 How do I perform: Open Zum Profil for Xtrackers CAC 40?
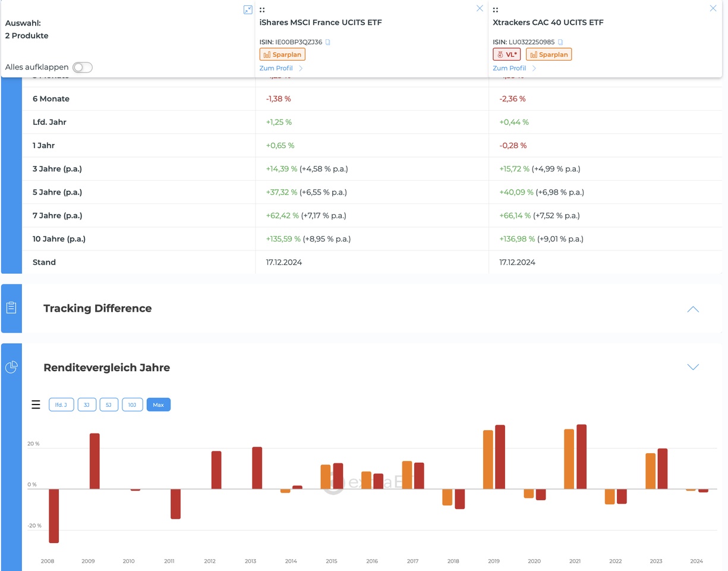click(515, 68)
